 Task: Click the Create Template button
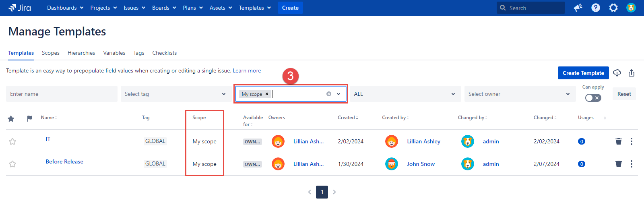tap(583, 73)
